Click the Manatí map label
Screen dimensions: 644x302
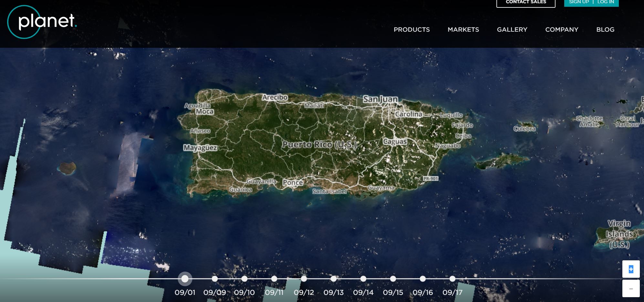point(314,105)
